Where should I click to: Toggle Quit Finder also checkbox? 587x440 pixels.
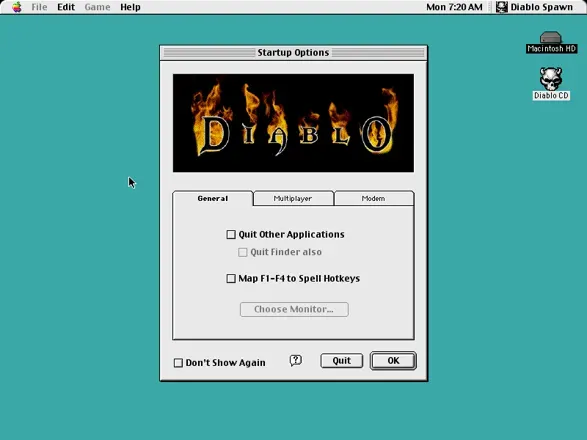click(243, 252)
